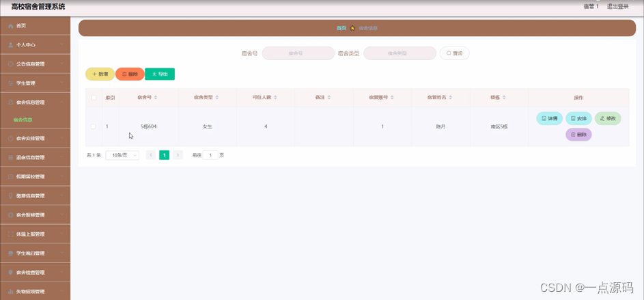Viewport: 644px width, 300px height.
Task: Tick the checkbox for row 5栋604
Action: pos(94,126)
